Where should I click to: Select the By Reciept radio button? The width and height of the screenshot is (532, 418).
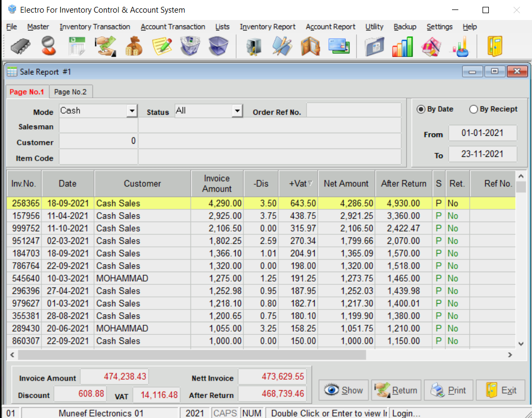(474, 110)
